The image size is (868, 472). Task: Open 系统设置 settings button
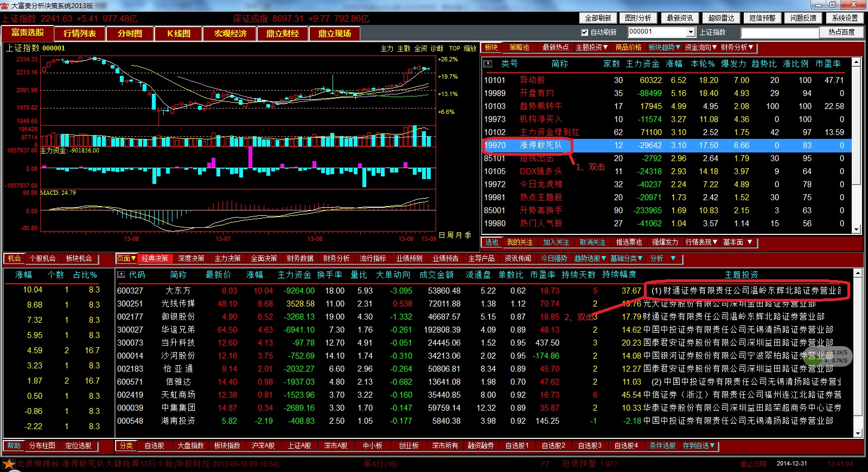click(845, 18)
